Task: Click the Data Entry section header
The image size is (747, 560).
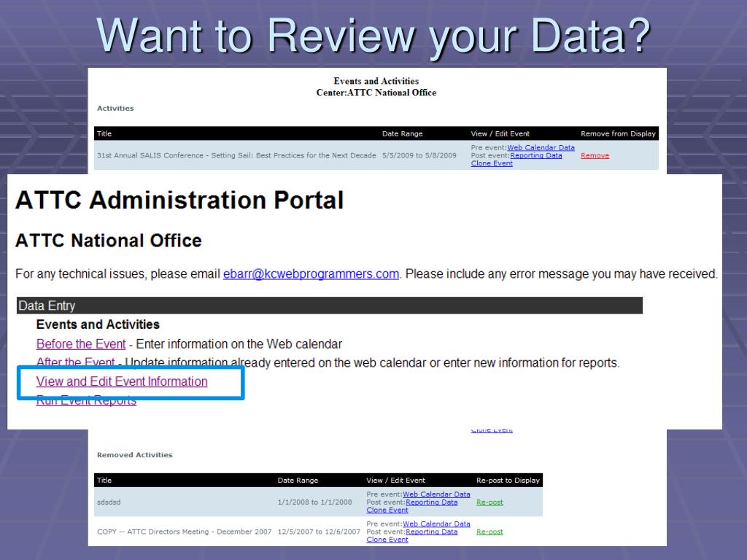Action: click(330, 306)
